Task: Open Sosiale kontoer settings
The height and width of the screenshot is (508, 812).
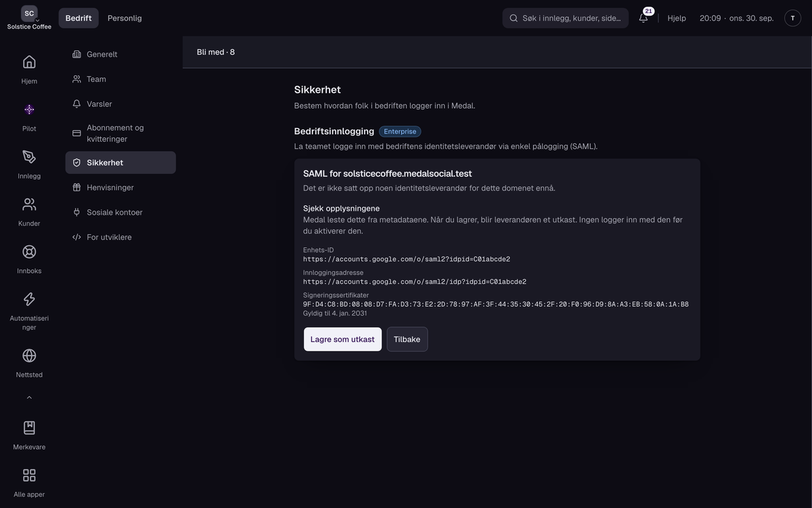Action: click(x=120, y=213)
